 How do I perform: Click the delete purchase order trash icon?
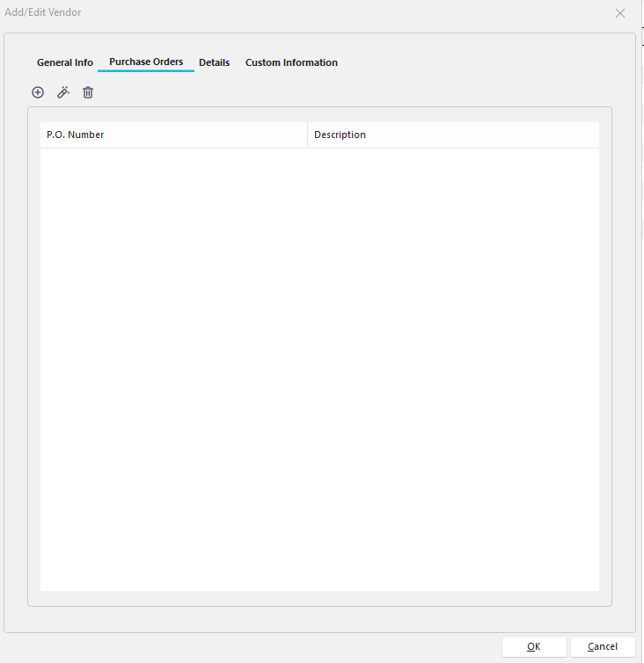[x=88, y=92]
